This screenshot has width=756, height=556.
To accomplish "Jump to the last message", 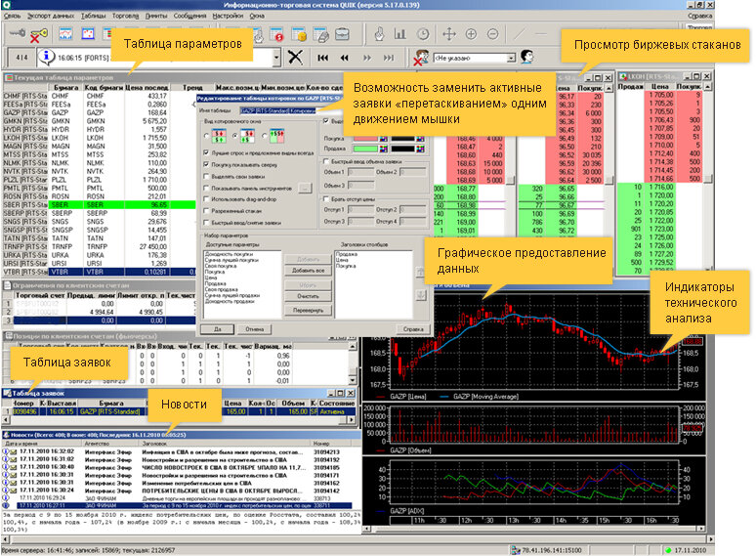I will click(389, 58).
